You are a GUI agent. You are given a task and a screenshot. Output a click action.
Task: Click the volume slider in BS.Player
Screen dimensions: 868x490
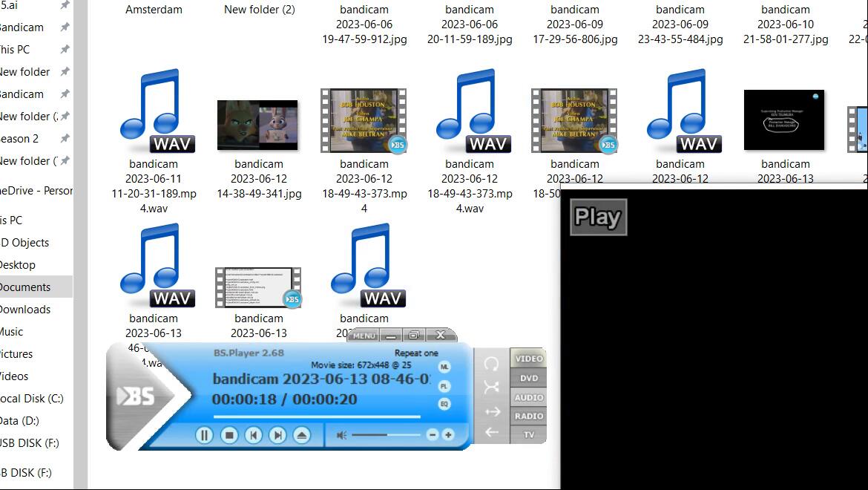[x=386, y=435]
